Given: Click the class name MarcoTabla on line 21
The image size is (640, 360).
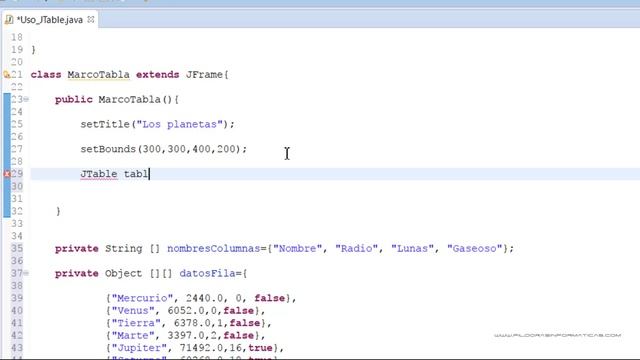Looking at the screenshot, I should [98, 75].
